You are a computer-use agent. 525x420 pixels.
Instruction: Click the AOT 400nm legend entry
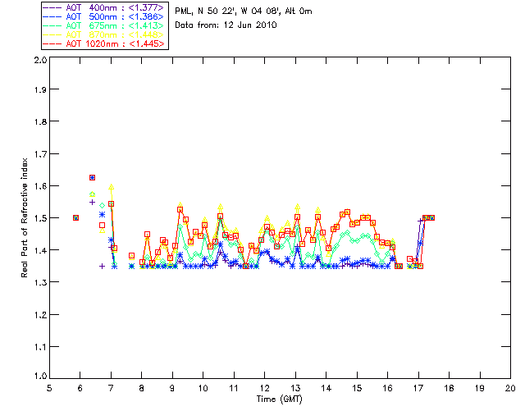[104, 7]
